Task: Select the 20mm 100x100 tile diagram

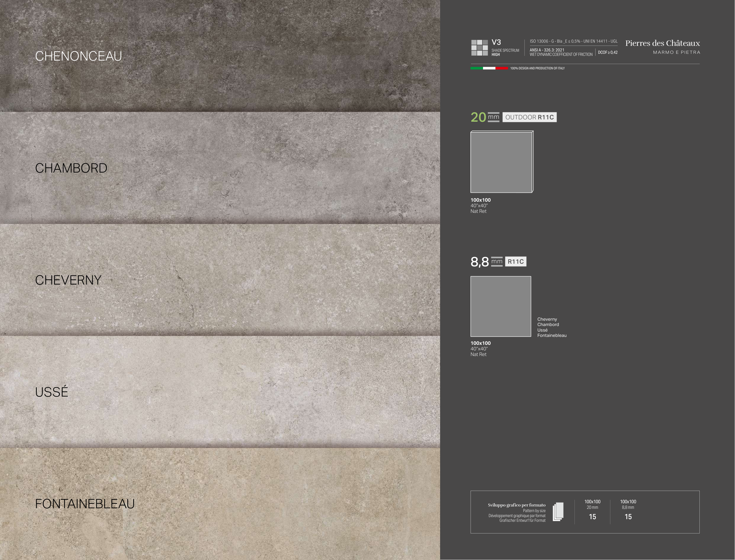Action: pos(502,162)
